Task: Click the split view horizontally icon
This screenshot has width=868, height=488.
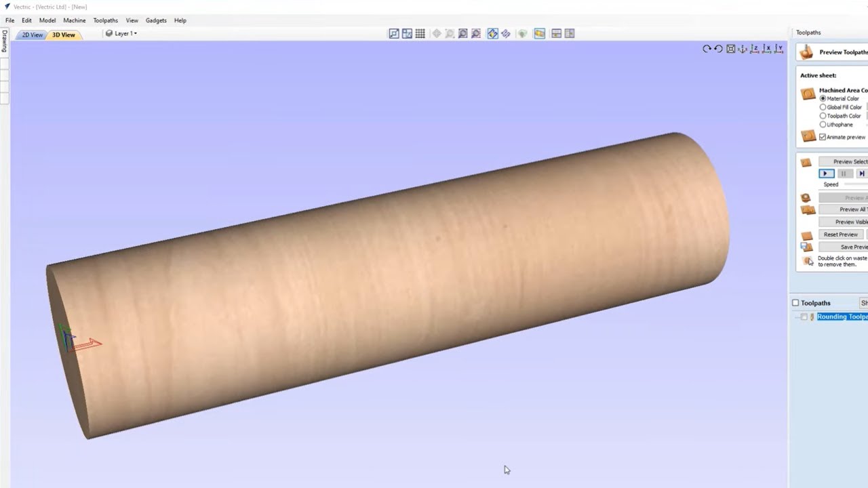Action: [556, 33]
